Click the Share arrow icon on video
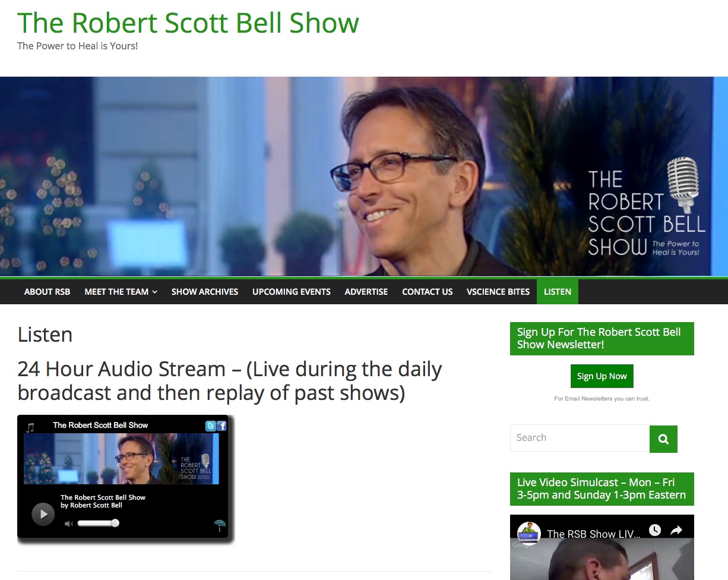This screenshot has height=580, width=728. coord(676,529)
